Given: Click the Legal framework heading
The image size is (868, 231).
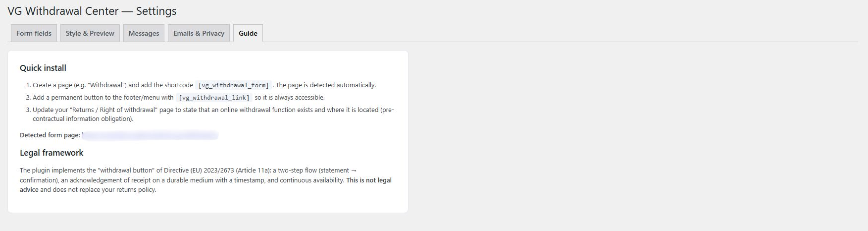Looking at the screenshot, I should pyautogui.click(x=51, y=153).
